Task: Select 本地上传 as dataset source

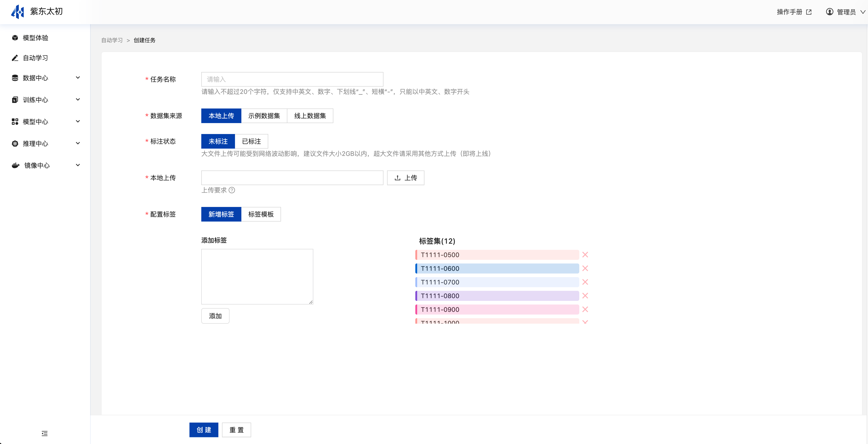Action: point(221,116)
